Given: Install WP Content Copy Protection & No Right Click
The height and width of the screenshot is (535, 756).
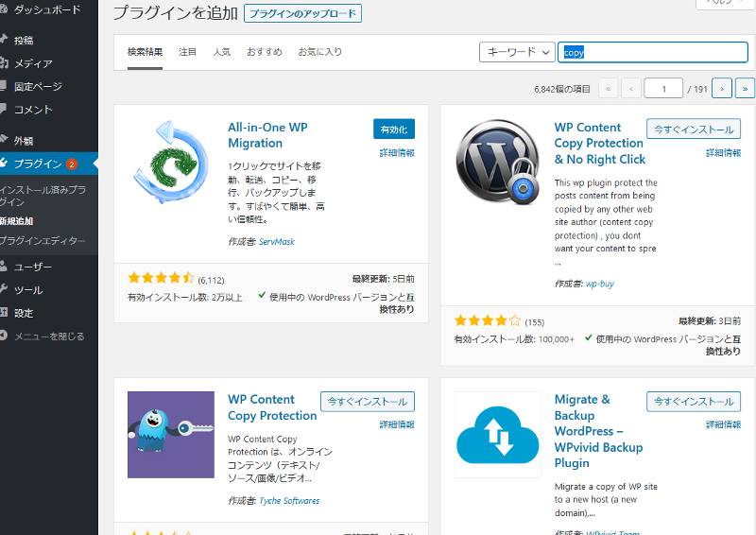Looking at the screenshot, I should [x=694, y=129].
